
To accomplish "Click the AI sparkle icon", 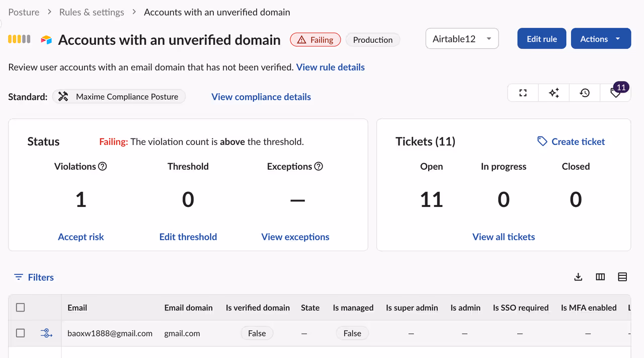I will tap(553, 93).
